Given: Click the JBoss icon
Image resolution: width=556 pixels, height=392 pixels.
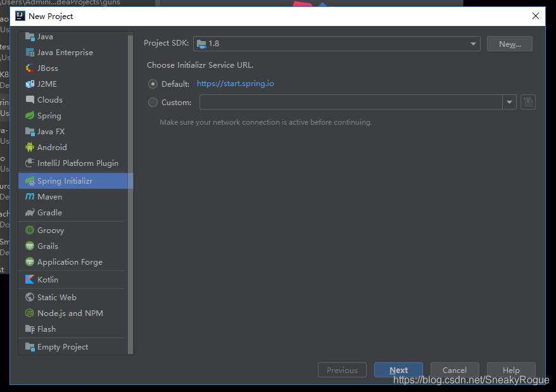Looking at the screenshot, I should (30, 68).
